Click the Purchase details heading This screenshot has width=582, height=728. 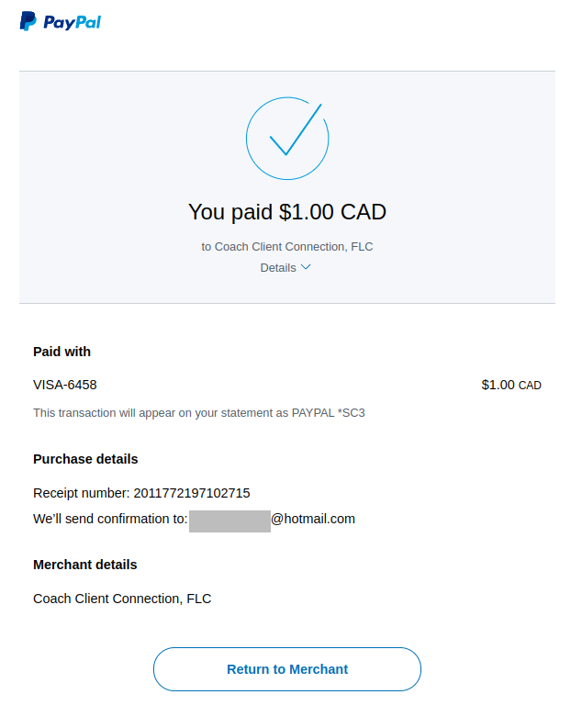(85, 459)
